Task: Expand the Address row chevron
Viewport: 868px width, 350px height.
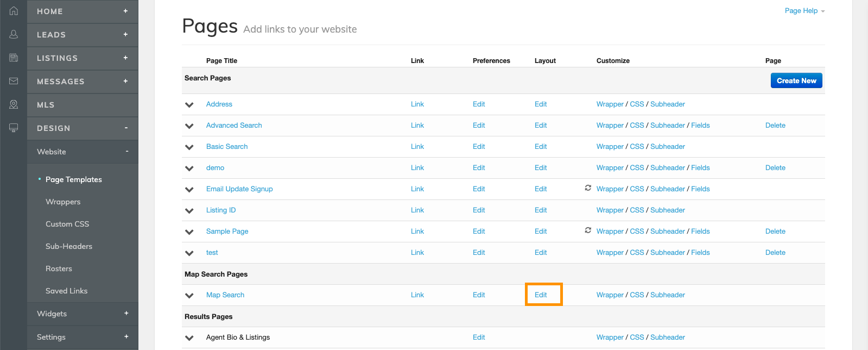Action: [189, 105]
